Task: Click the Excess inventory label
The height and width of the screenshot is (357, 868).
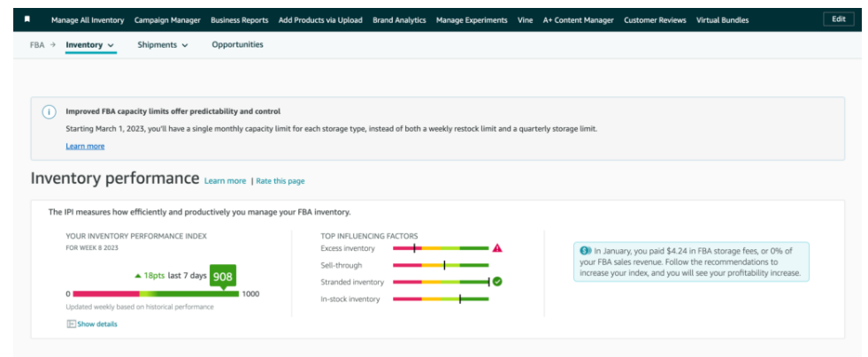Action: 348,248
